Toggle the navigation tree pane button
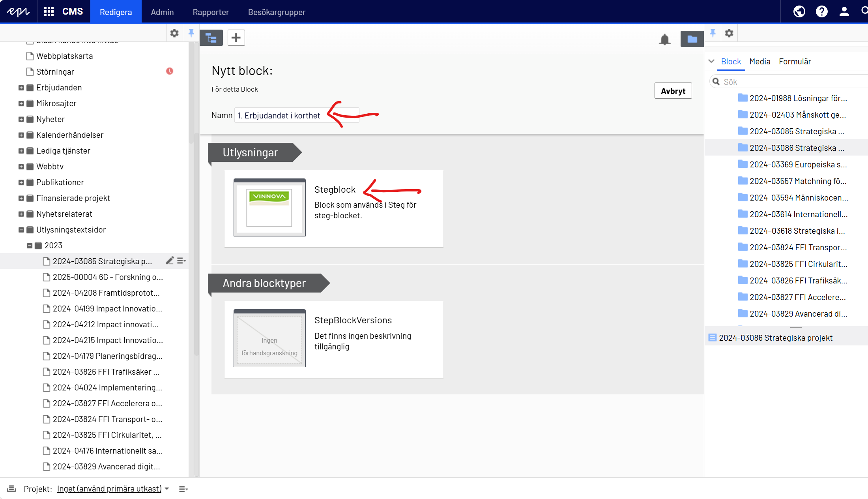 (211, 38)
